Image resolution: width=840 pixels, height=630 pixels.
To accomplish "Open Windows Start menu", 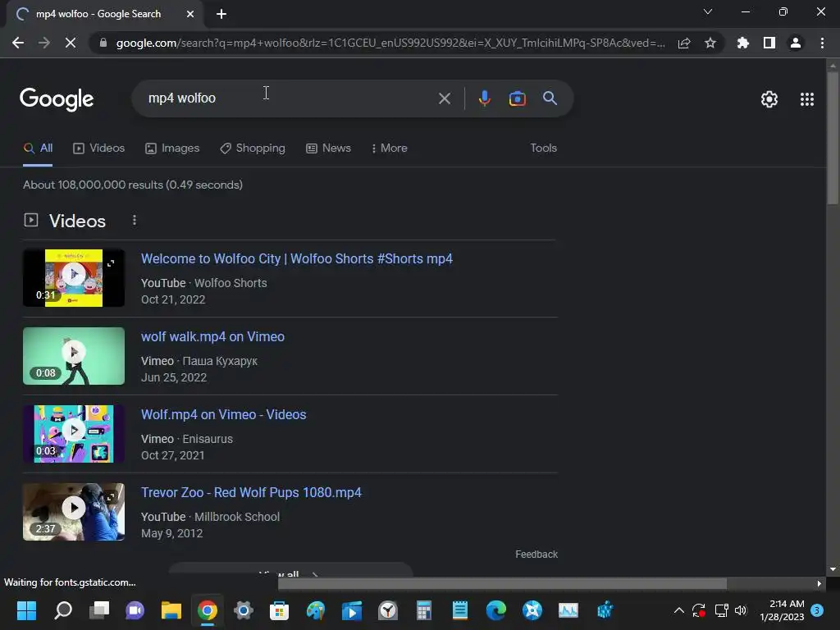I will click(x=26, y=610).
